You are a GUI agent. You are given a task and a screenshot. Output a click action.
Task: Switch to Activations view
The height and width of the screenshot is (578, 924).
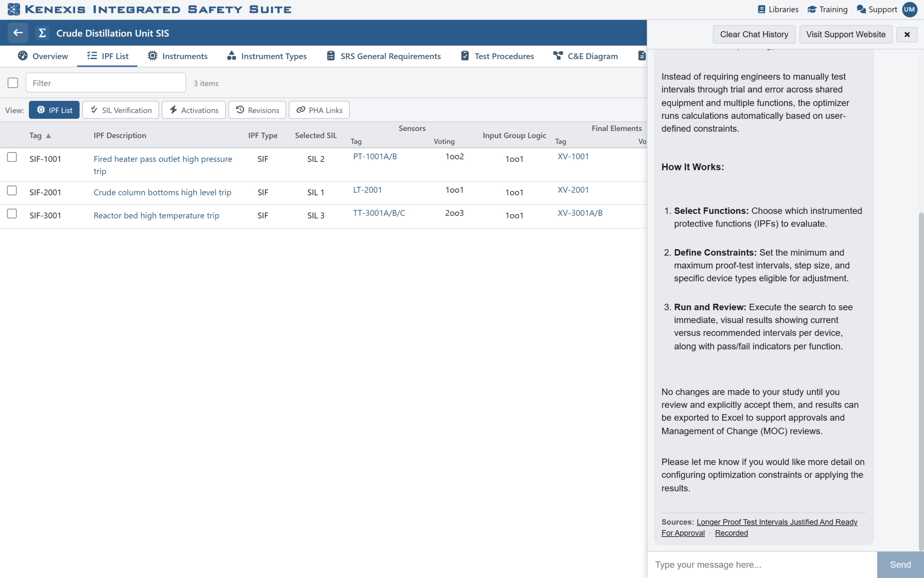click(193, 110)
